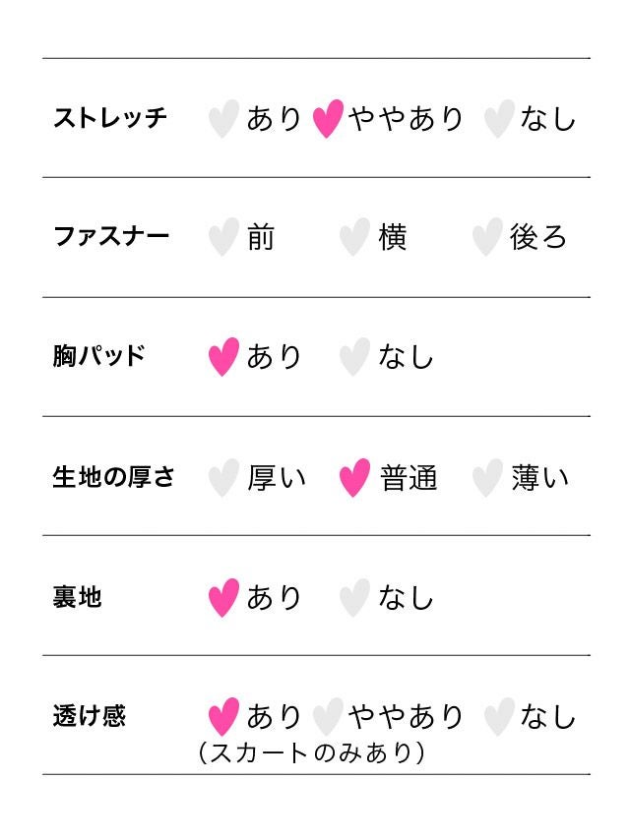This screenshot has width=630, height=840.
Task: Click the gray heart for 胸パッド なし
Action: (x=354, y=357)
